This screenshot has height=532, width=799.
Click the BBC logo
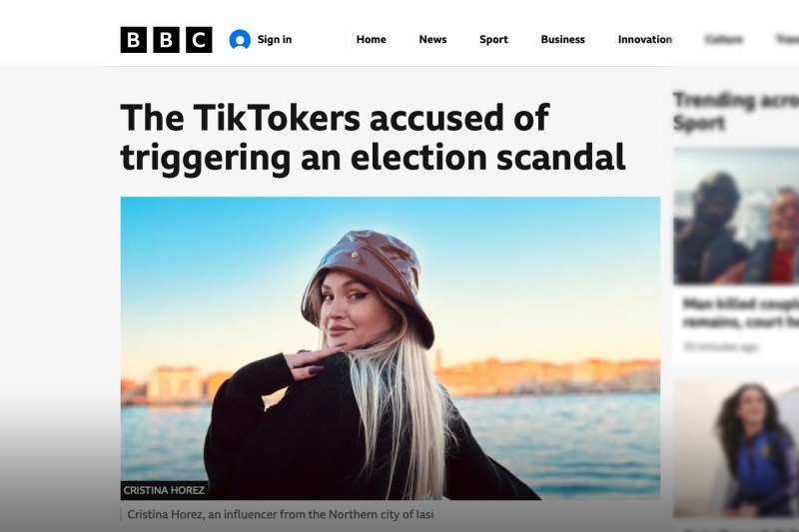point(166,40)
